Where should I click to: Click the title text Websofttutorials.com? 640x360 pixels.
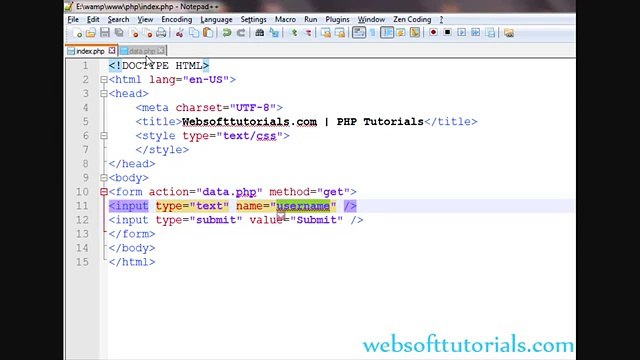pyautogui.click(x=249, y=122)
